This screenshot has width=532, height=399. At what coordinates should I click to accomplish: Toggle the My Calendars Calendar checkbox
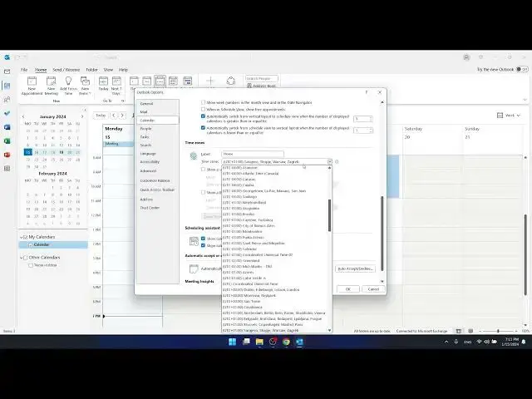pyautogui.click(x=31, y=244)
